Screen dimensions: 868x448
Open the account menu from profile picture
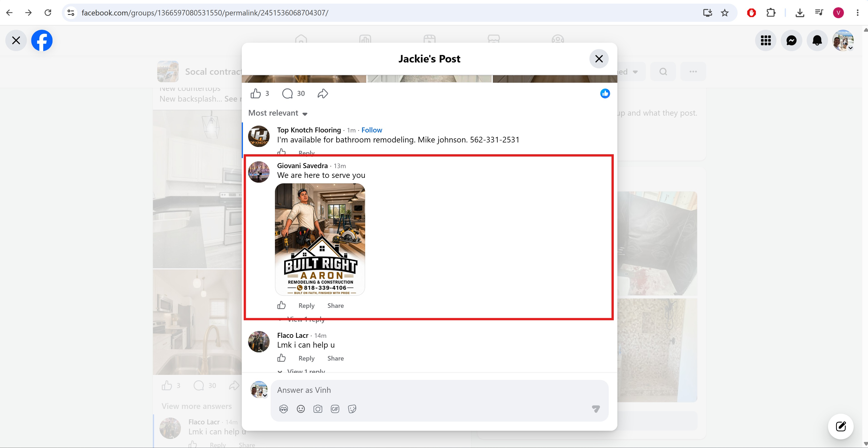pyautogui.click(x=843, y=40)
